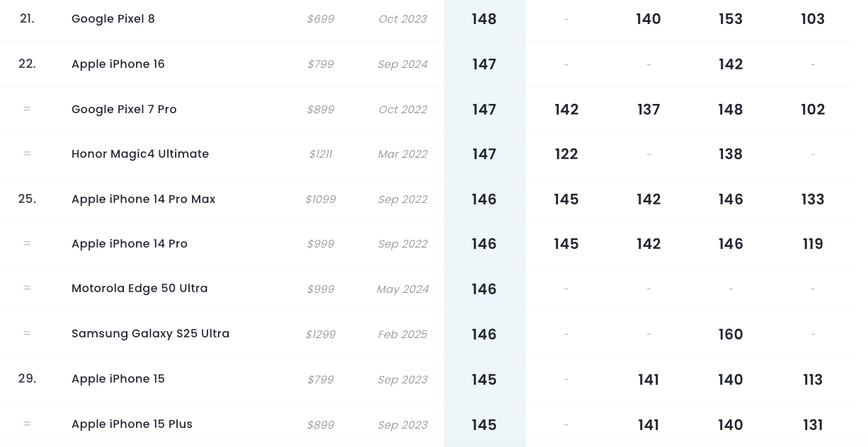Select Google Pixel 7 Pro phone name
Screen dimensions: 868x447
coord(124,110)
